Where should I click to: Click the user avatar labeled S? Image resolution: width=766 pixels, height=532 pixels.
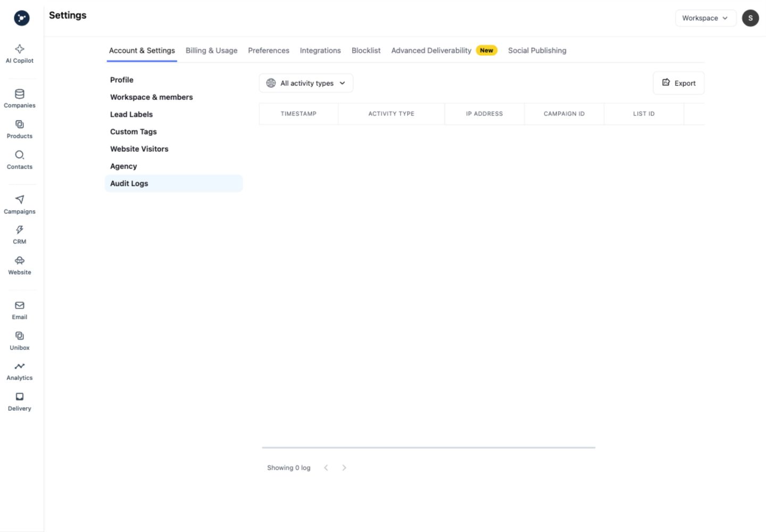750,18
